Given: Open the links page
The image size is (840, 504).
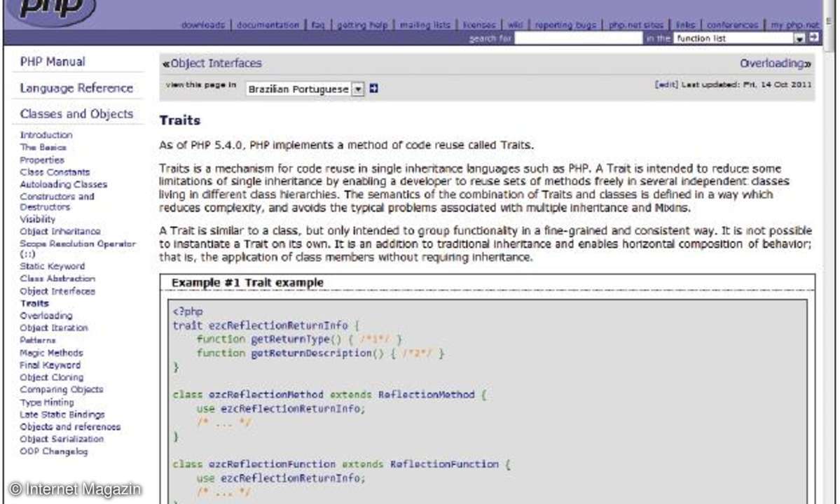Looking at the screenshot, I should pos(685,24).
